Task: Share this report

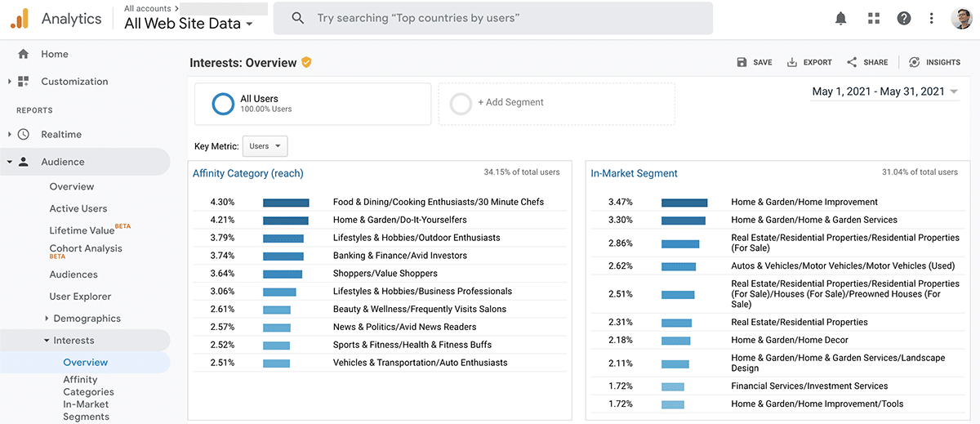Action: tap(867, 62)
